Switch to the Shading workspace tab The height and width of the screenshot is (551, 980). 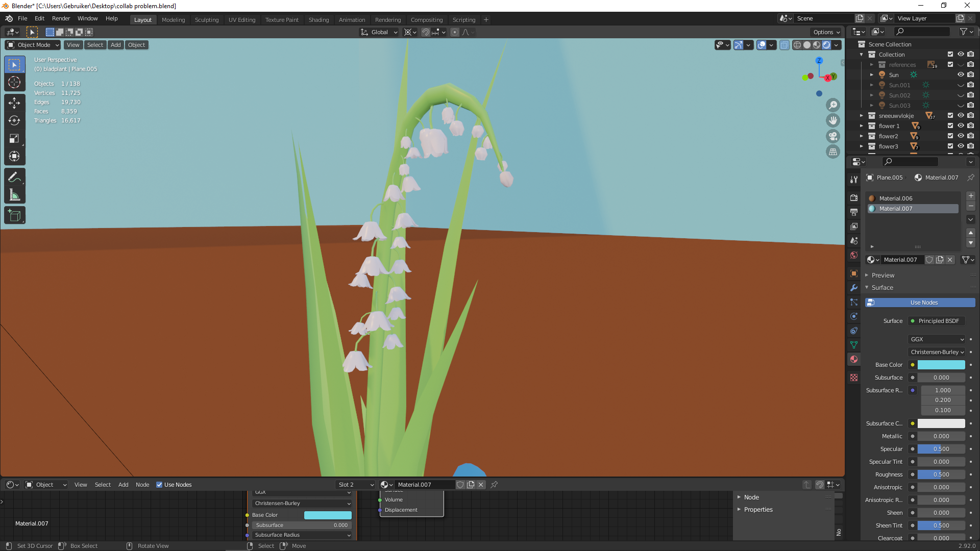coord(318,20)
